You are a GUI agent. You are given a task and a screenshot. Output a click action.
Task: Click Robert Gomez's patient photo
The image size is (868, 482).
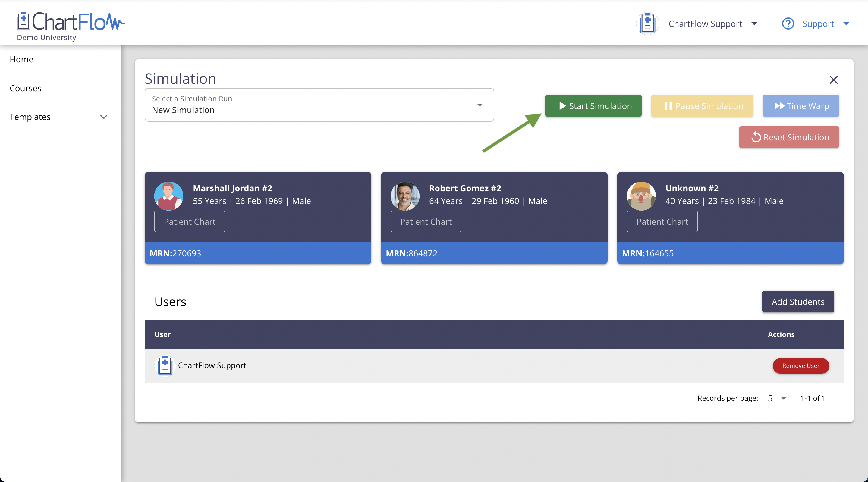tap(405, 196)
